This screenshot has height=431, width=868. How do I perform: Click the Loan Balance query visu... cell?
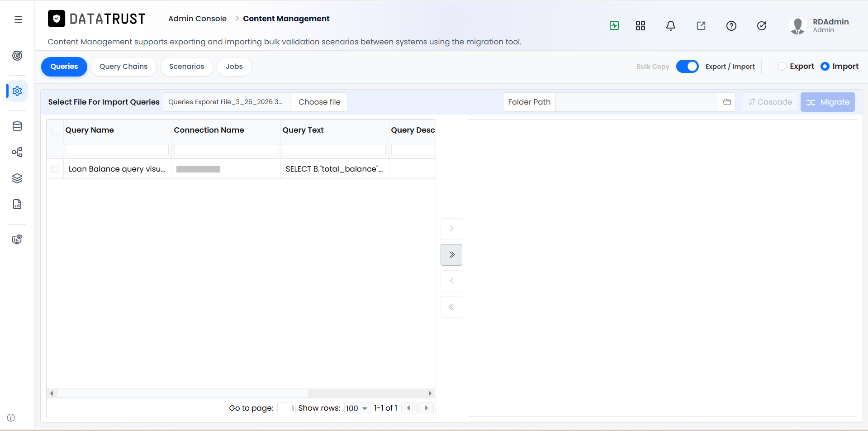pyautogui.click(x=117, y=169)
